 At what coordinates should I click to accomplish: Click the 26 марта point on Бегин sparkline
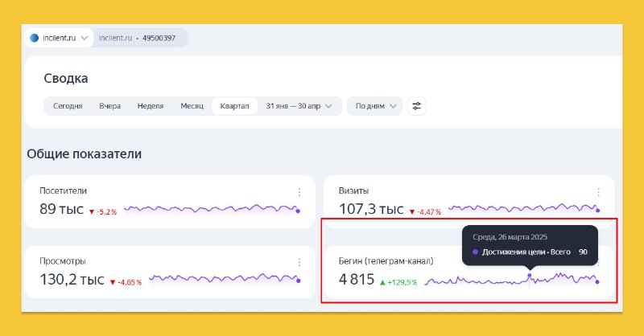[530, 276]
